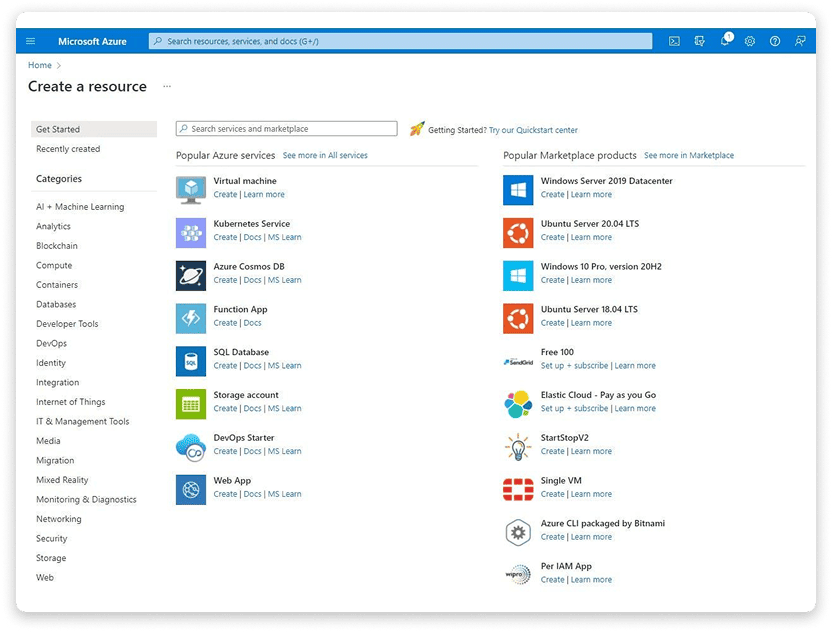Image resolution: width=832 pixels, height=632 pixels.
Task: Open the directory and subscription filter icon
Action: point(699,41)
